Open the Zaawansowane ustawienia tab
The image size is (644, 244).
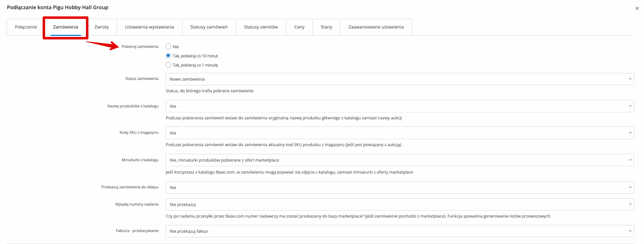(x=376, y=27)
